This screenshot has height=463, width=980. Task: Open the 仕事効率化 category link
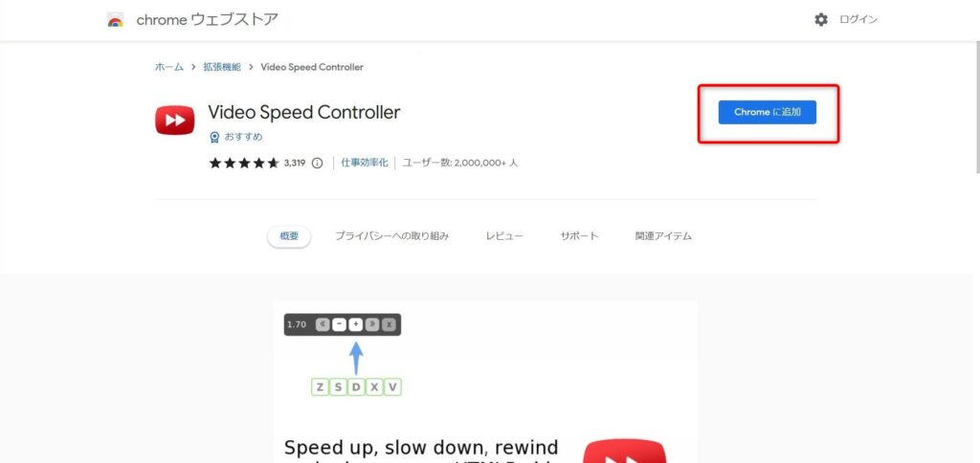coord(365,163)
